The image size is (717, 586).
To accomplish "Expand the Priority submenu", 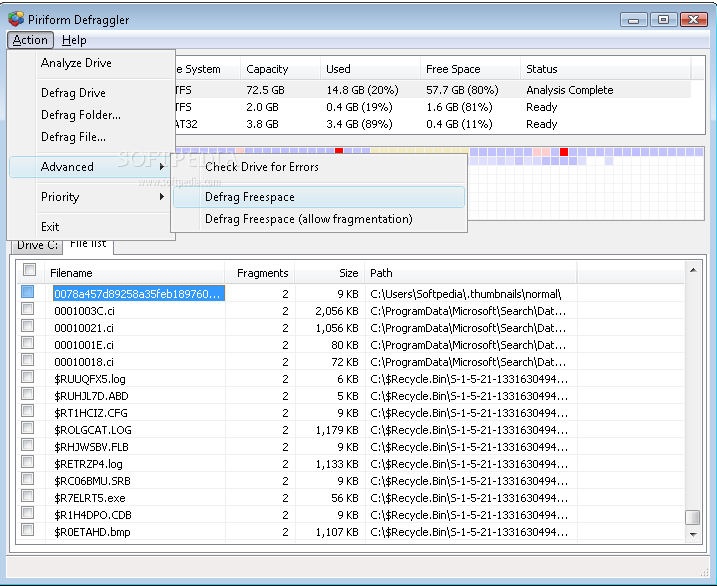I will click(90, 197).
